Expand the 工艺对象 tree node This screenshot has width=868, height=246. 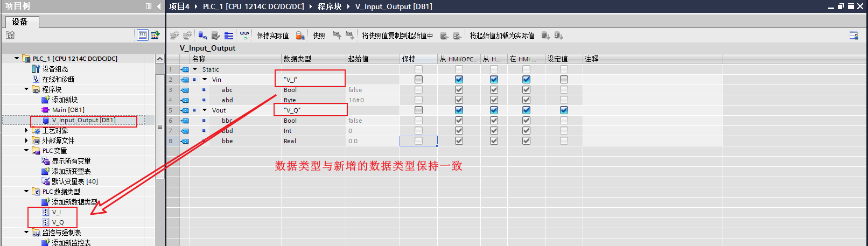tap(26, 130)
